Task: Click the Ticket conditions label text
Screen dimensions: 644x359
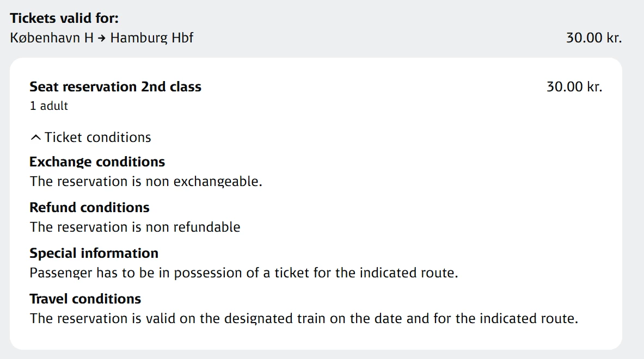Action: tap(98, 138)
